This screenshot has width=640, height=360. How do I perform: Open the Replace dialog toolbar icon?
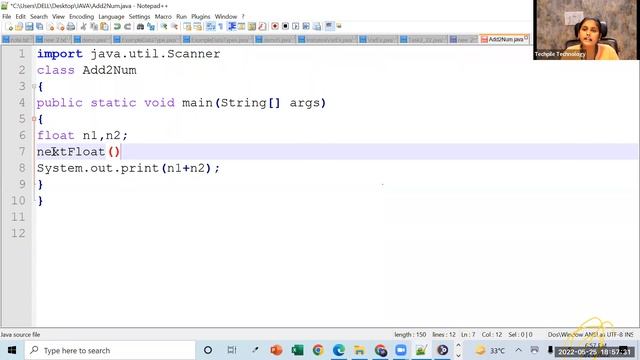[x=151, y=27]
